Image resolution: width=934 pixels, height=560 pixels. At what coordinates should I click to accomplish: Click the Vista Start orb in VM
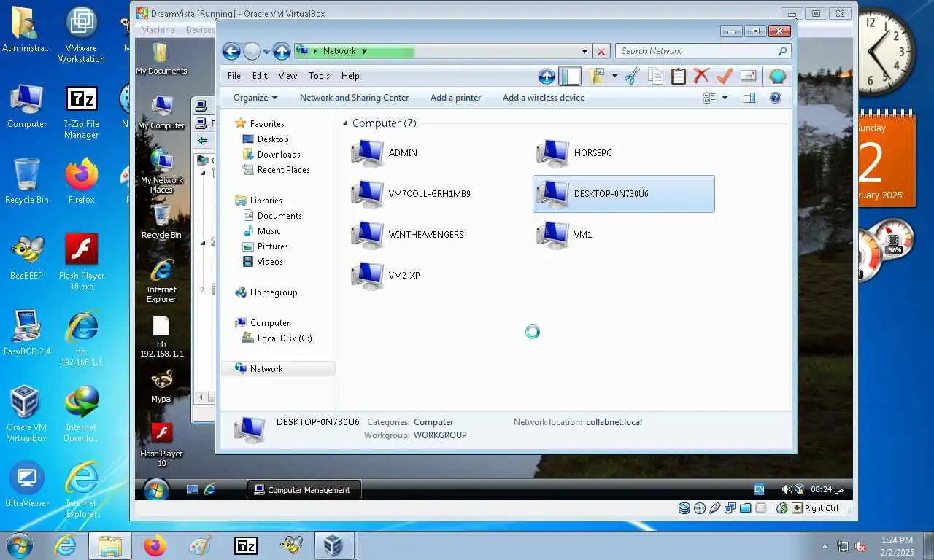(155, 490)
